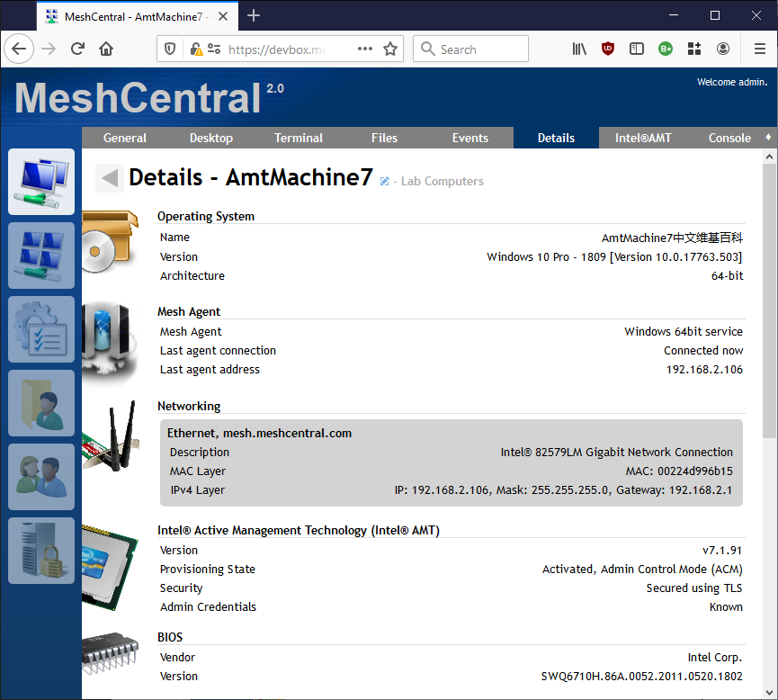
Task: Click 'Activated, Admin Control Mode (ACM)' text
Action: click(x=642, y=569)
